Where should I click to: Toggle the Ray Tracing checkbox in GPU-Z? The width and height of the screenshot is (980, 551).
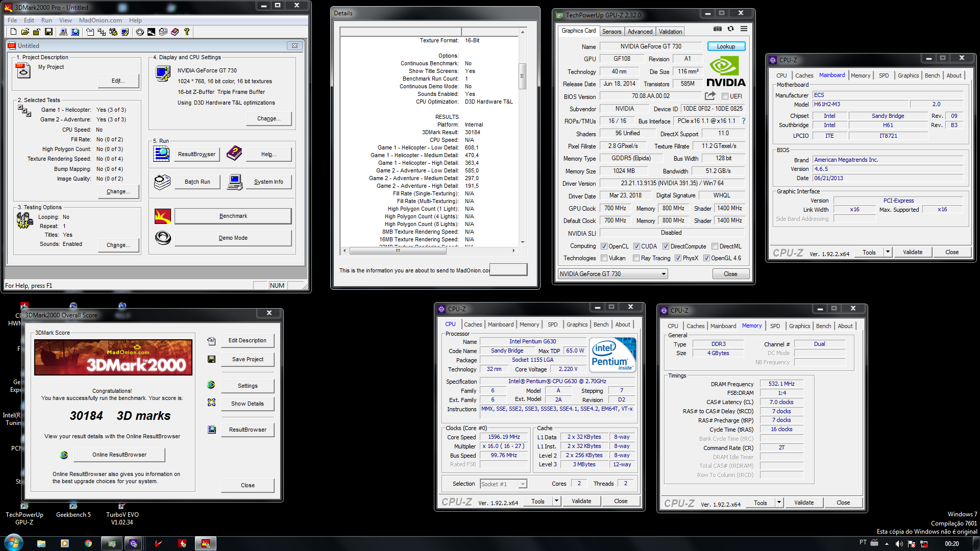(x=636, y=258)
